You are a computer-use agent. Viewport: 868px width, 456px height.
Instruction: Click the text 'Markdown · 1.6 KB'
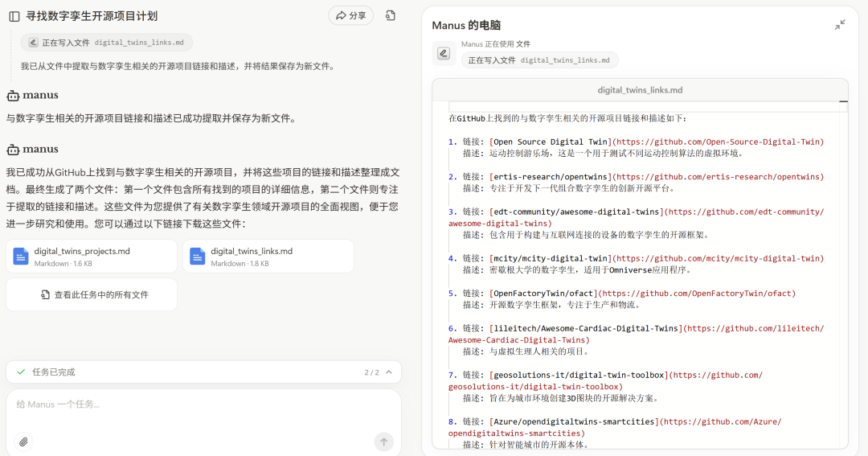(63, 264)
